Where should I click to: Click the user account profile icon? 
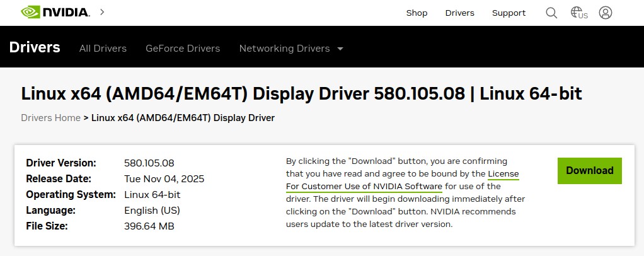click(x=606, y=13)
